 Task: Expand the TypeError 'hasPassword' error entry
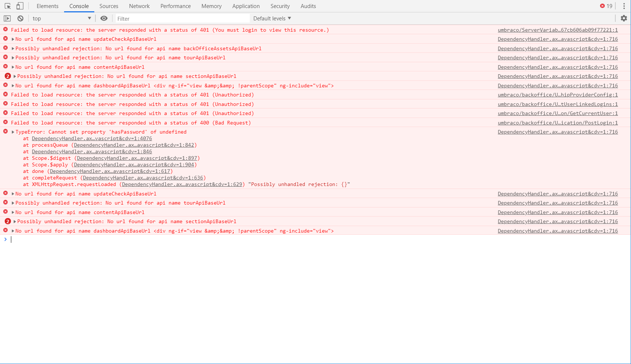point(13,131)
